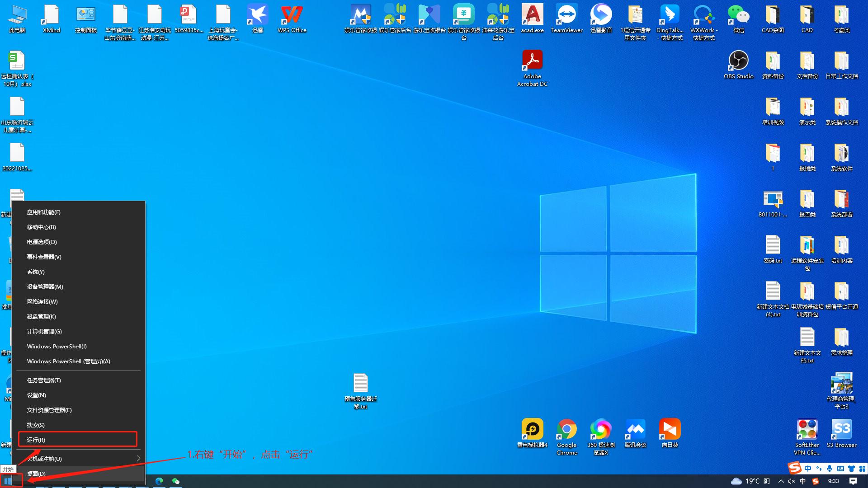Open 雷电模拟器4 desktop icon

(x=533, y=434)
